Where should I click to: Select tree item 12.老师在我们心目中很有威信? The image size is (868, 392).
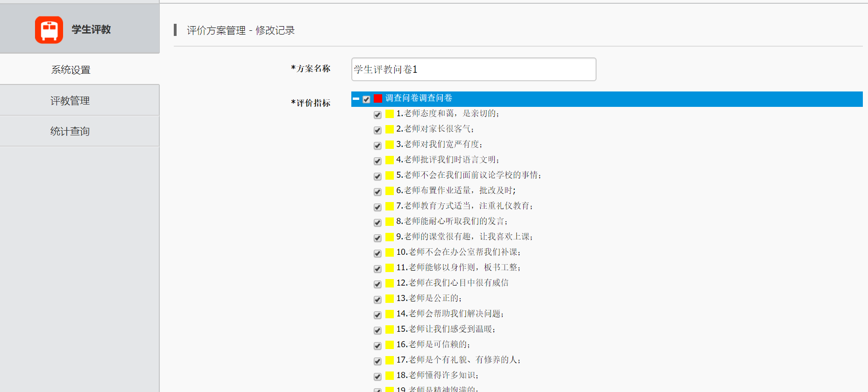click(x=452, y=283)
